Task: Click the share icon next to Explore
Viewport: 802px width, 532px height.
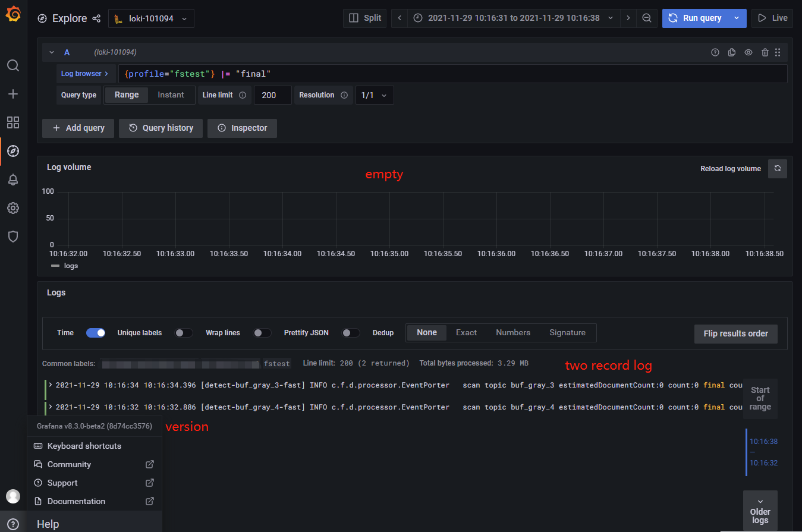Action: 97,18
